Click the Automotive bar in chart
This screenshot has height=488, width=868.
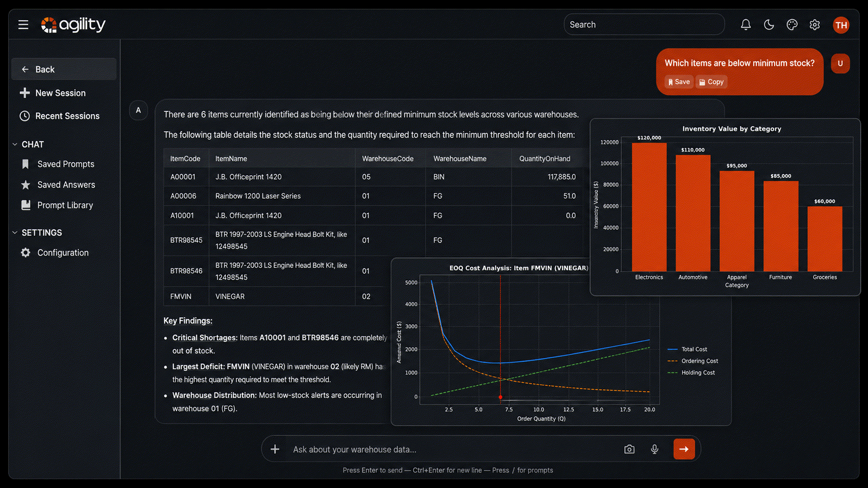point(693,213)
